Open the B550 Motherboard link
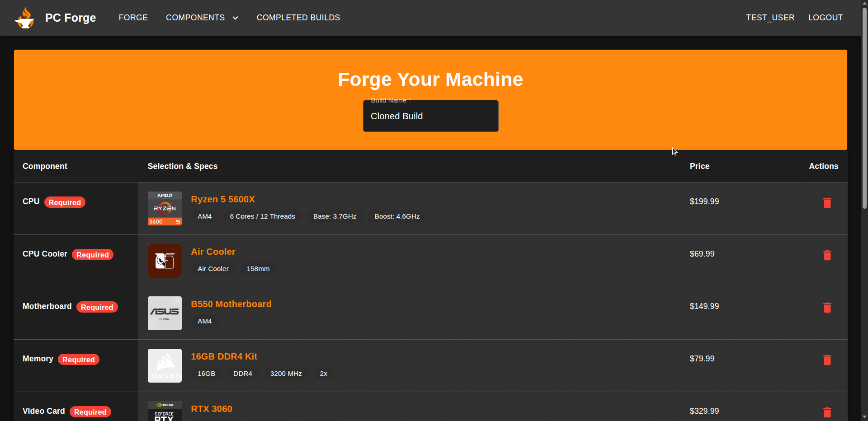Viewport: 868px width, 421px height. (231, 304)
